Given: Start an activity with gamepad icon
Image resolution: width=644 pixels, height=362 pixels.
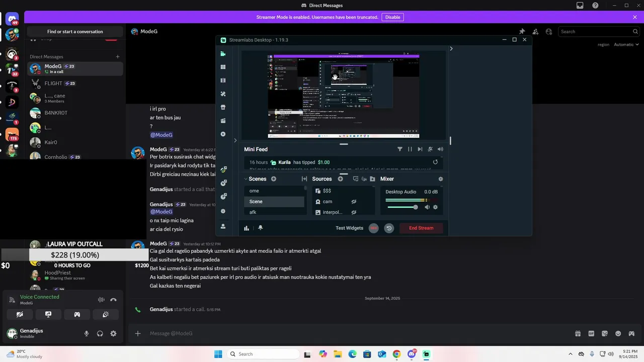Looking at the screenshot, I should 77,314.
